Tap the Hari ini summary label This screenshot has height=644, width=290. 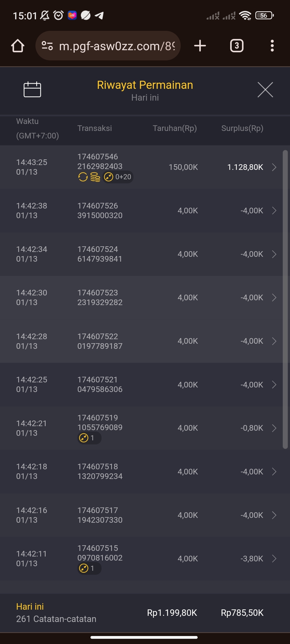tap(30, 607)
